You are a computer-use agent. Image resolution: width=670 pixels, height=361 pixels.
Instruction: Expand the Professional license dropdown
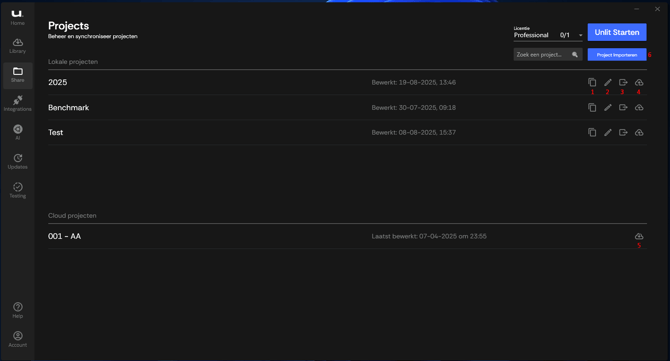(548, 34)
